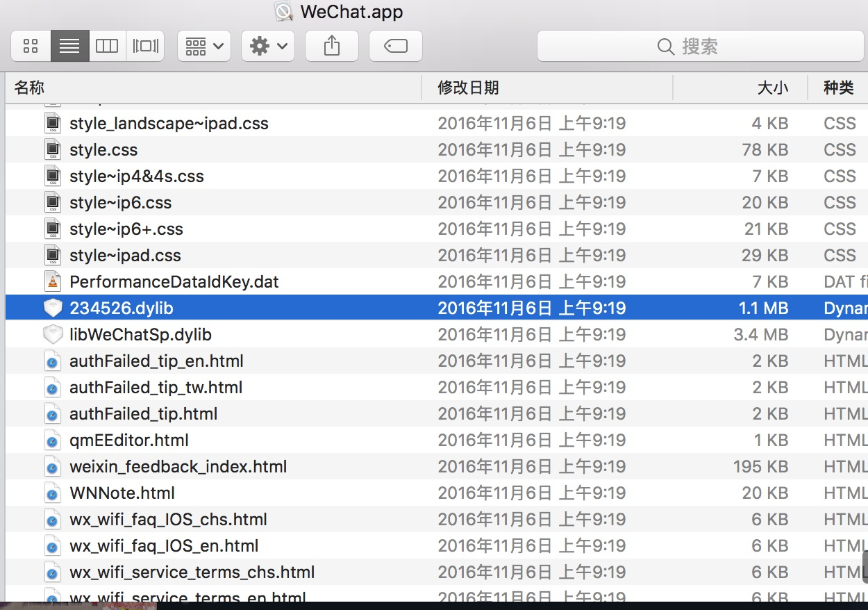Click Safari icon of weixin_feedback_index.html
Viewport: 868px width, 610px height.
coord(52,468)
